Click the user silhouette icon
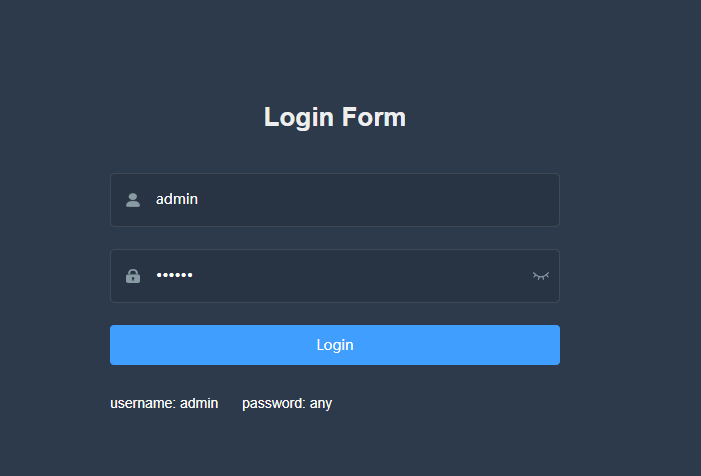Image resolution: width=701 pixels, height=476 pixels. (x=133, y=200)
